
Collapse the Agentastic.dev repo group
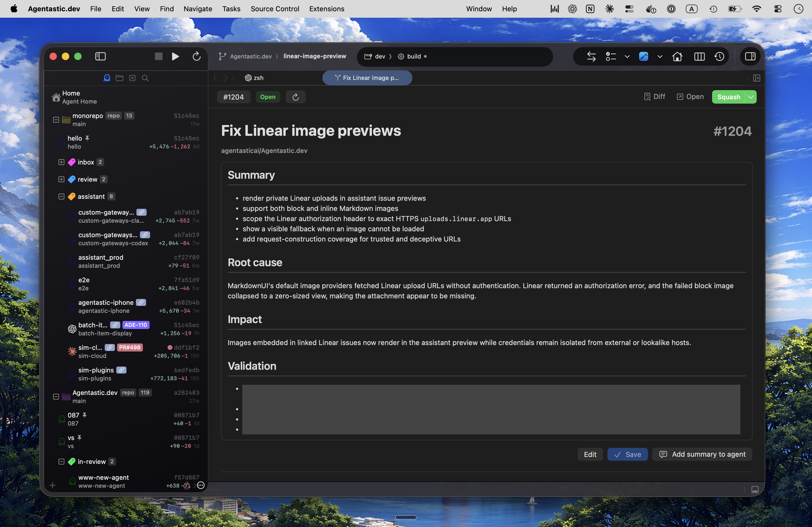tap(56, 396)
